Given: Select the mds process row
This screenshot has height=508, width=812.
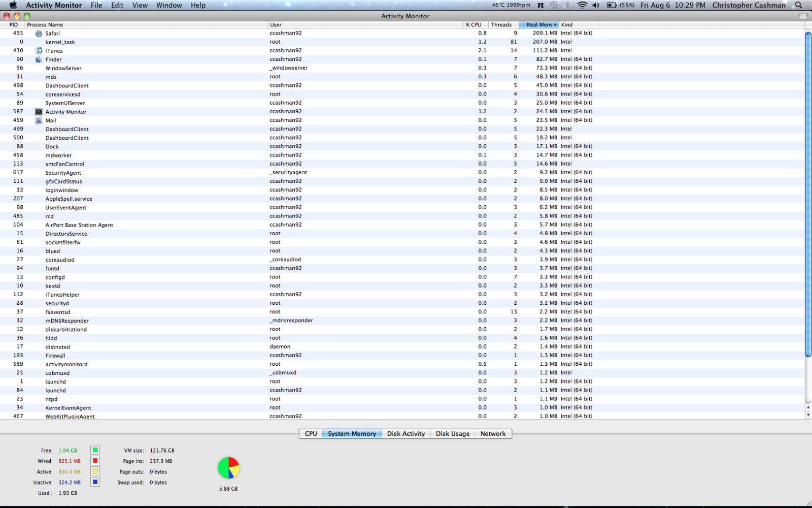Looking at the screenshot, I should [x=402, y=77].
